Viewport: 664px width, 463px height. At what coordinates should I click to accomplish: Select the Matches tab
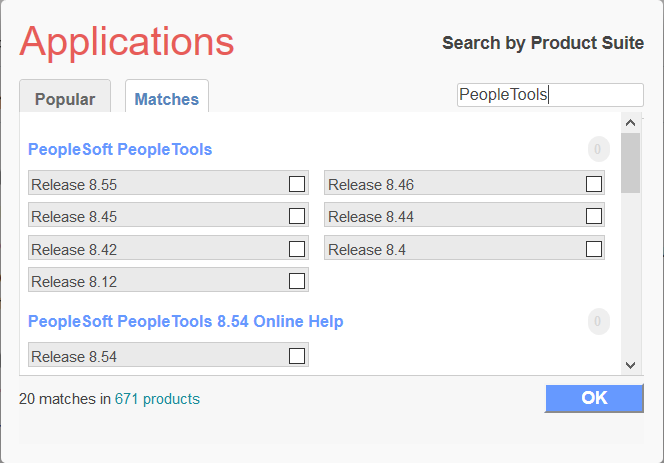(167, 97)
